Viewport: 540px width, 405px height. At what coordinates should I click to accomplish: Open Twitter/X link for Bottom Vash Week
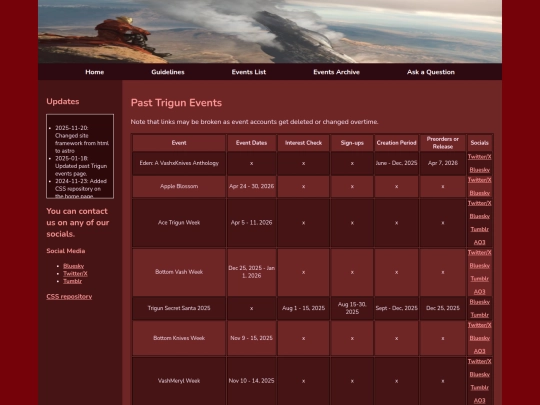click(x=479, y=252)
